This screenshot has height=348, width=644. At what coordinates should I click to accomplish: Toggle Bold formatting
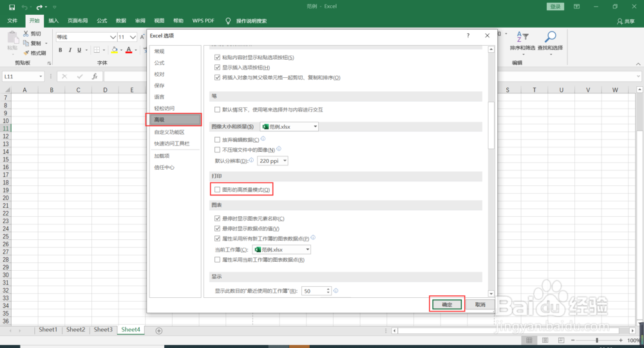pos(61,50)
